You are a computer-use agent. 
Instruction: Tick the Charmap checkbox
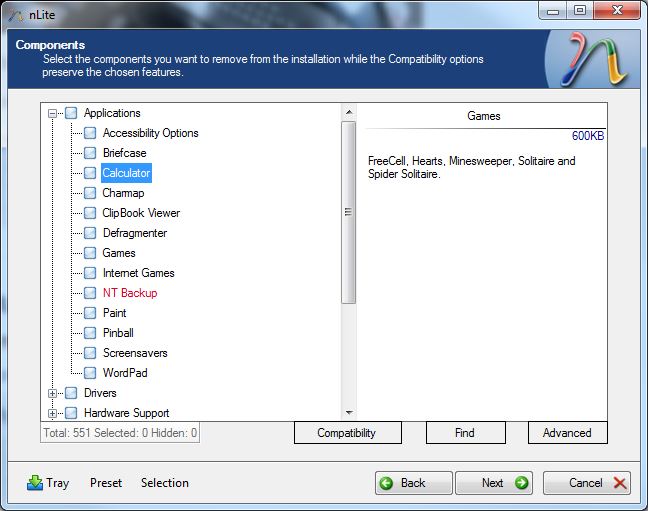(90, 193)
